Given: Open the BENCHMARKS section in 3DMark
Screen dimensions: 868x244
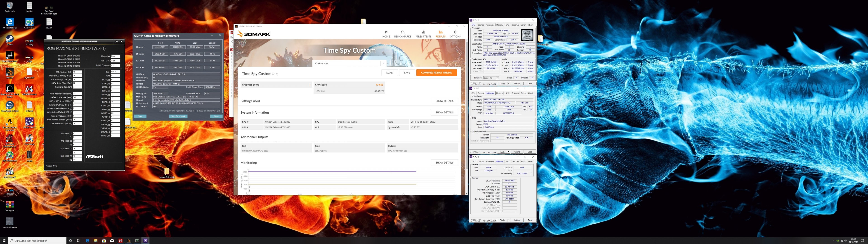Looking at the screenshot, I should pyautogui.click(x=402, y=34).
